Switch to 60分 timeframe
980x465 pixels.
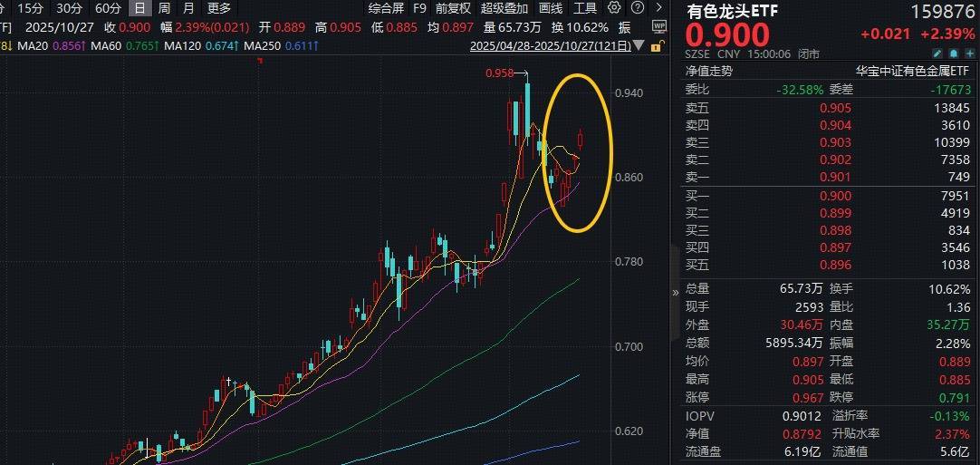point(108,8)
